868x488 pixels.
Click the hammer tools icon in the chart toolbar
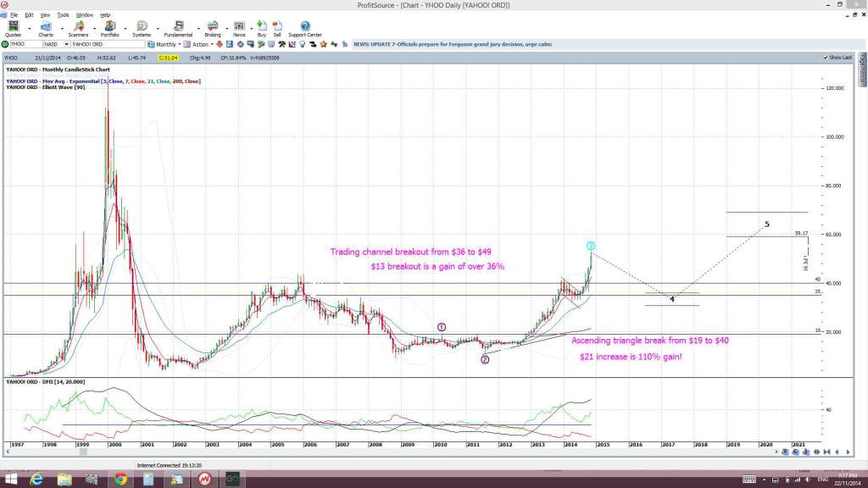point(281,44)
